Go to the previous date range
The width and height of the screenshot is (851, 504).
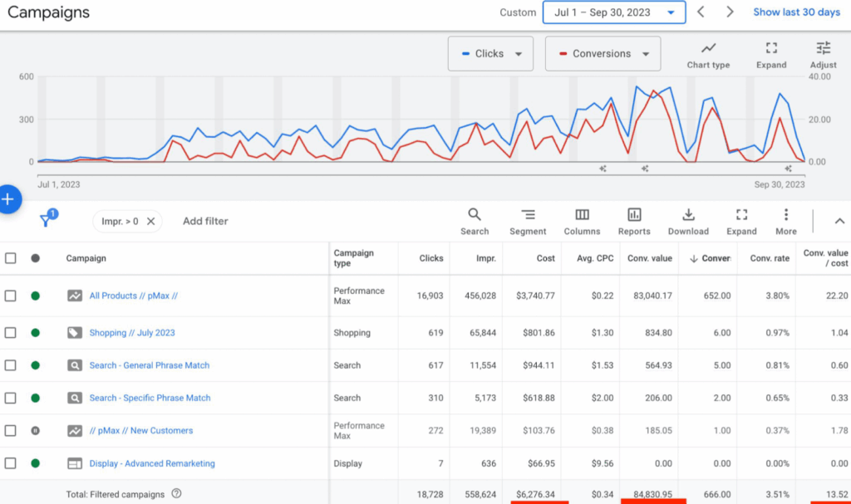point(701,12)
